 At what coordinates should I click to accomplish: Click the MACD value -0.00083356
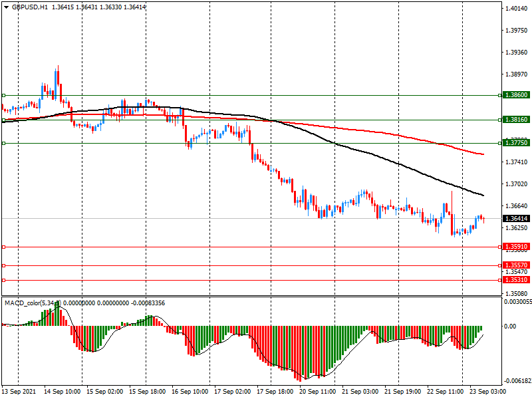(x=148, y=303)
